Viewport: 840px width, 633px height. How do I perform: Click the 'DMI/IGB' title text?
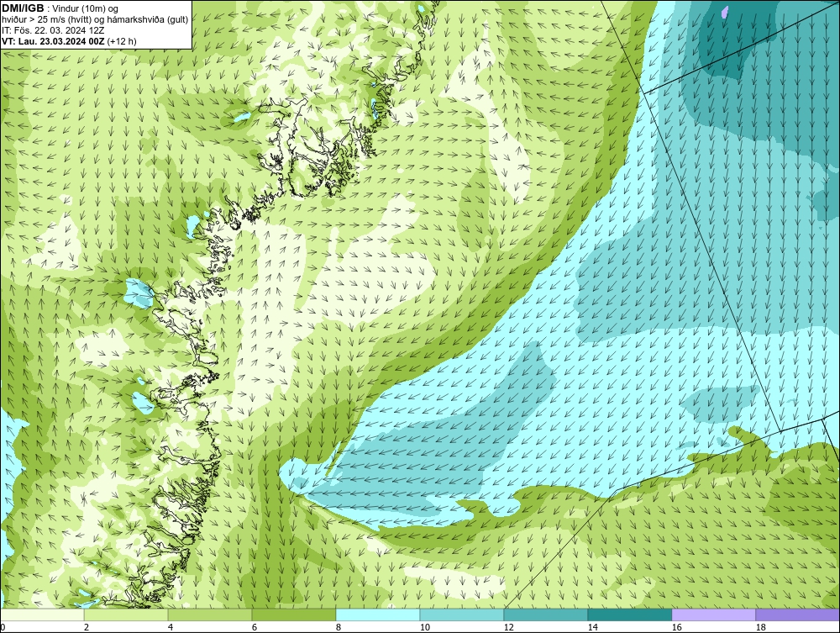click(x=23, y=8)
